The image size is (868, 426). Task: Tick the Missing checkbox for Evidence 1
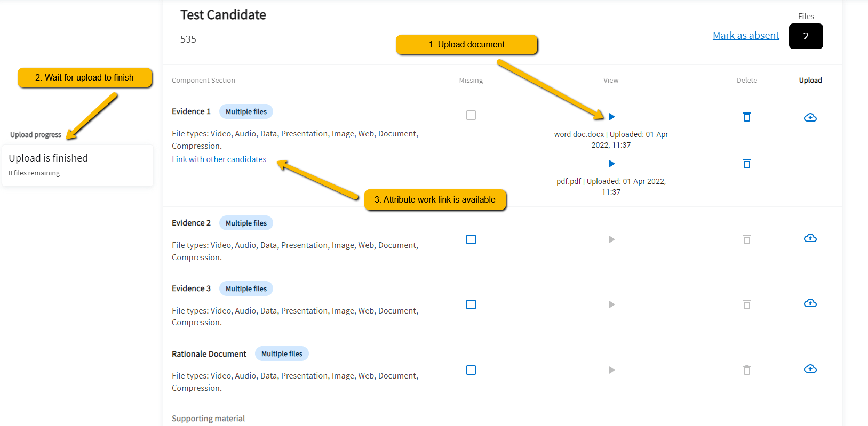(x=471, y=115)
